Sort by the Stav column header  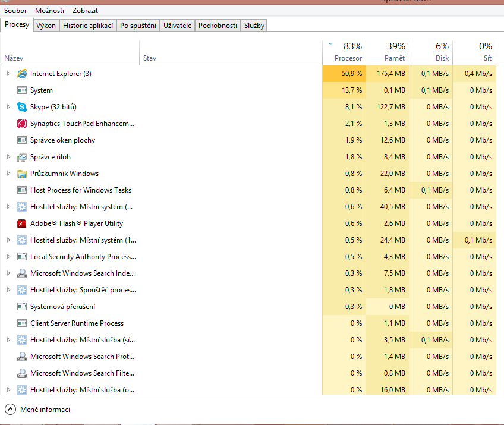point(231,53)
